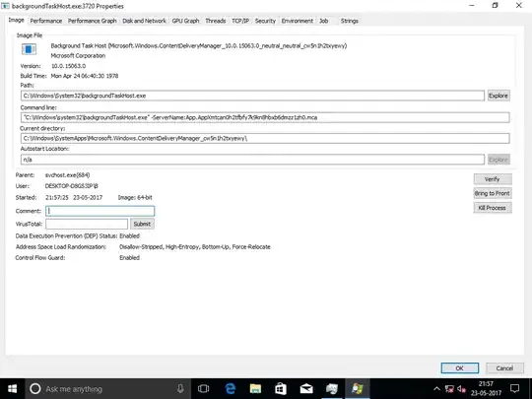Screen dimensions: 532x399
Task: Click the User value DESKTOP text
Action: (x=72, y=186)
